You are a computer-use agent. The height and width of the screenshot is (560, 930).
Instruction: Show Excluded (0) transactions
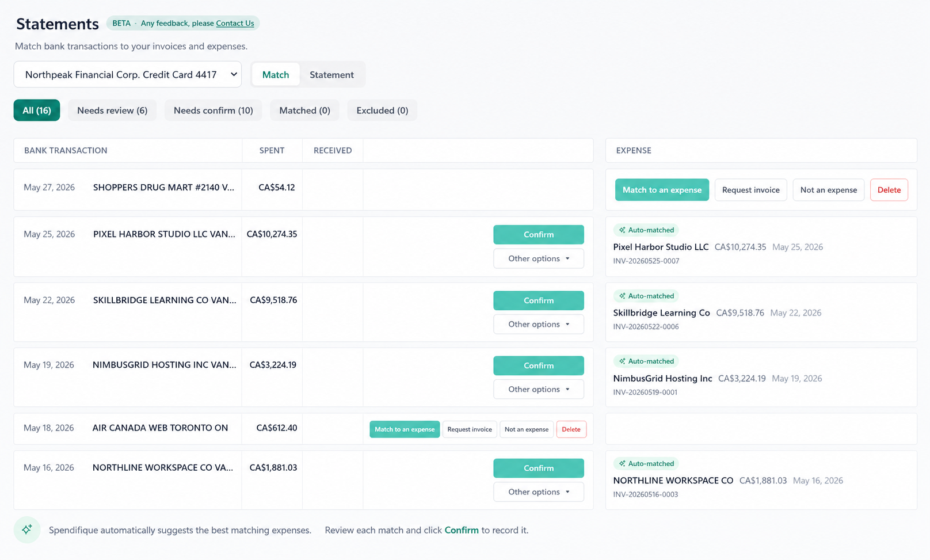pyautogui.click(x=382, y=110)
